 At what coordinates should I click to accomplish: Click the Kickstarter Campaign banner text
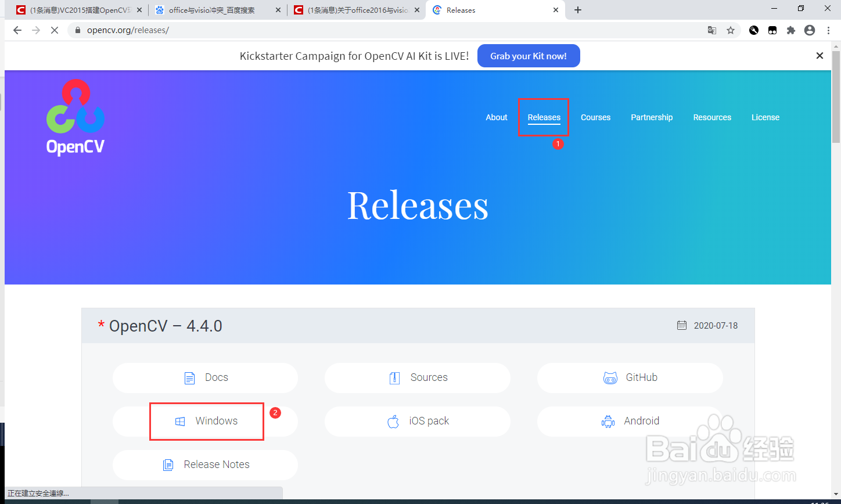[x=354, y=56]
